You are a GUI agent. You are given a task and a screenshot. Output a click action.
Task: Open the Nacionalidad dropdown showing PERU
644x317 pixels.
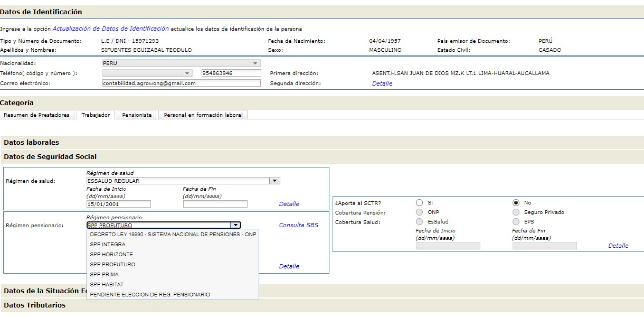181,63
